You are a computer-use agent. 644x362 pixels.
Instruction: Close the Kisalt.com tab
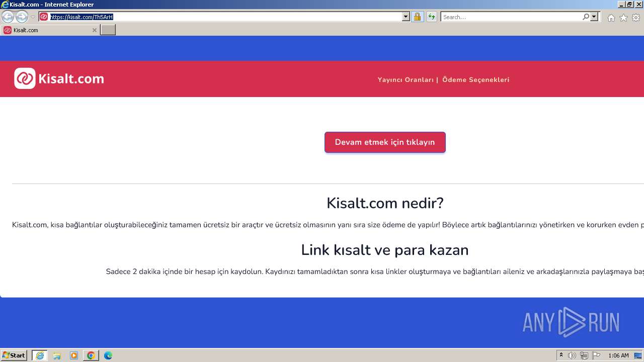pyautogui.click(x=94, y=30)
